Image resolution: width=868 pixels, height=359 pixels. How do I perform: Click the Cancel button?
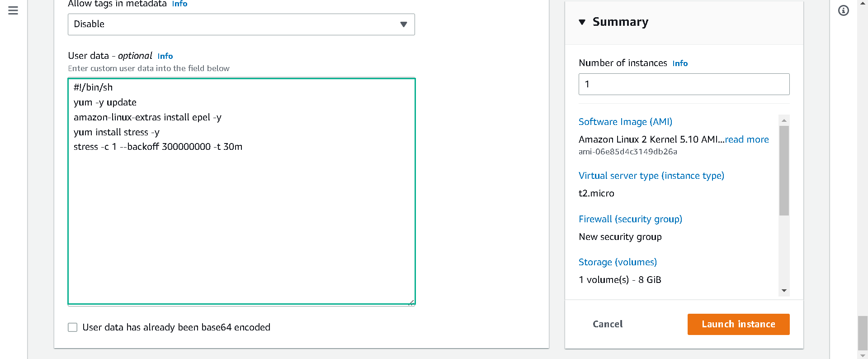click(608, 324)
